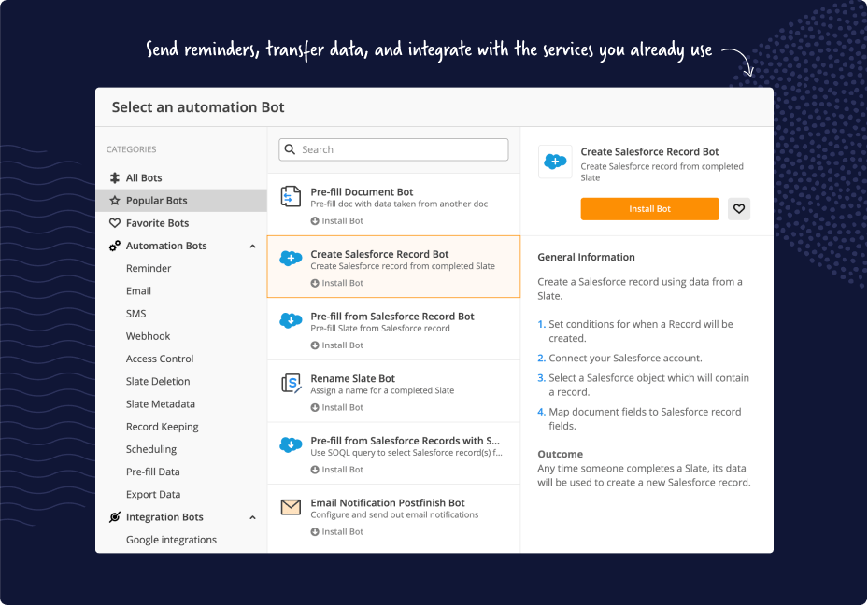868x606 pixels.
Task: Click the Outcome heading
Action: click(x=561, y=454)
